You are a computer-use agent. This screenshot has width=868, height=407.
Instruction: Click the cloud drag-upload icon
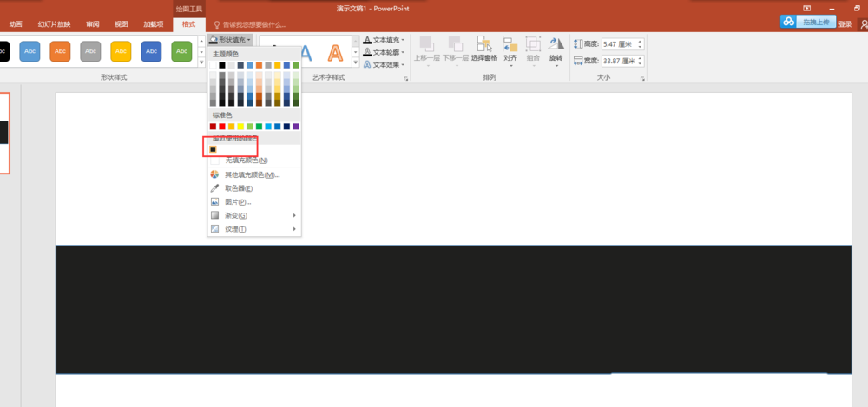[788, 22]
